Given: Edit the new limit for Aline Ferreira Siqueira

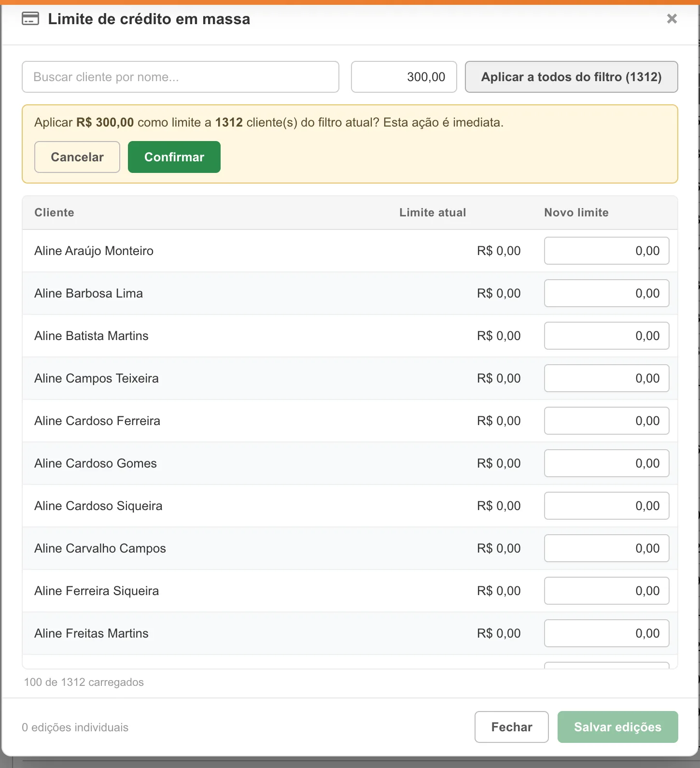Looking at the screenshot, I should click(x=607, y=591).
